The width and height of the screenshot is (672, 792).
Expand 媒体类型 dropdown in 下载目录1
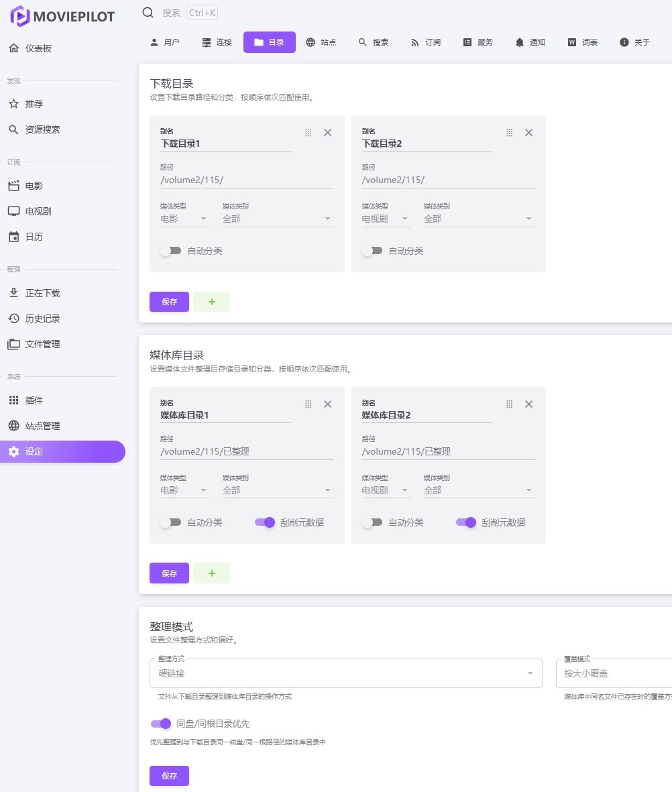pyautogui.click(x=184, y=219)
